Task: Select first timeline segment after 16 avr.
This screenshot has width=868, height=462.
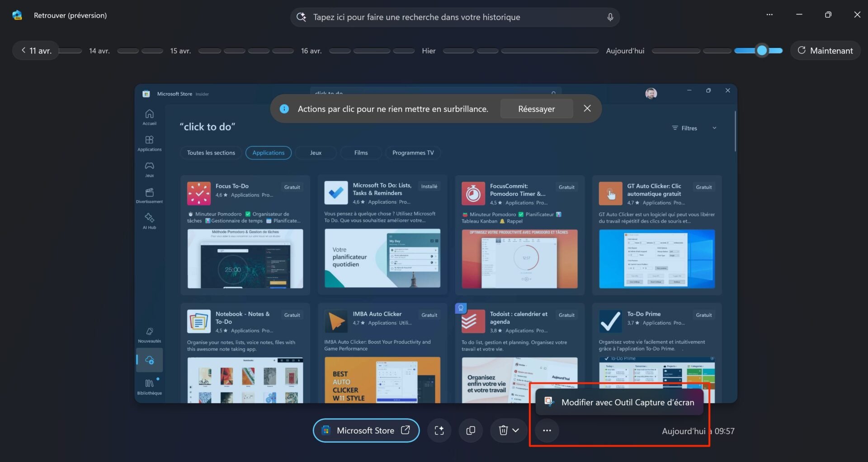Action: (x=340, y=51)
